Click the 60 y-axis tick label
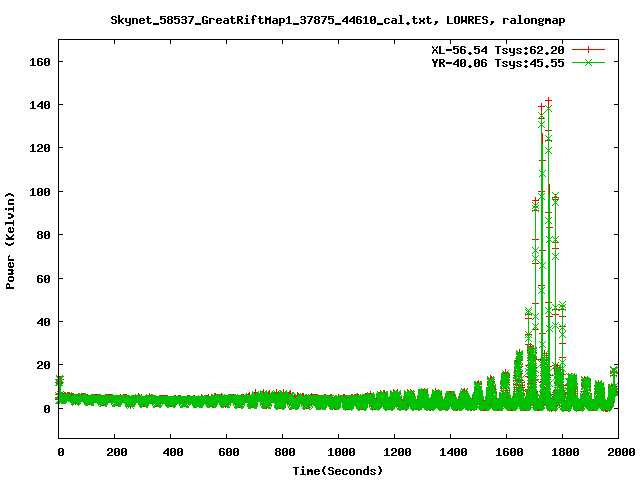This screenshot has width=640, height=480. pos(44,279)
